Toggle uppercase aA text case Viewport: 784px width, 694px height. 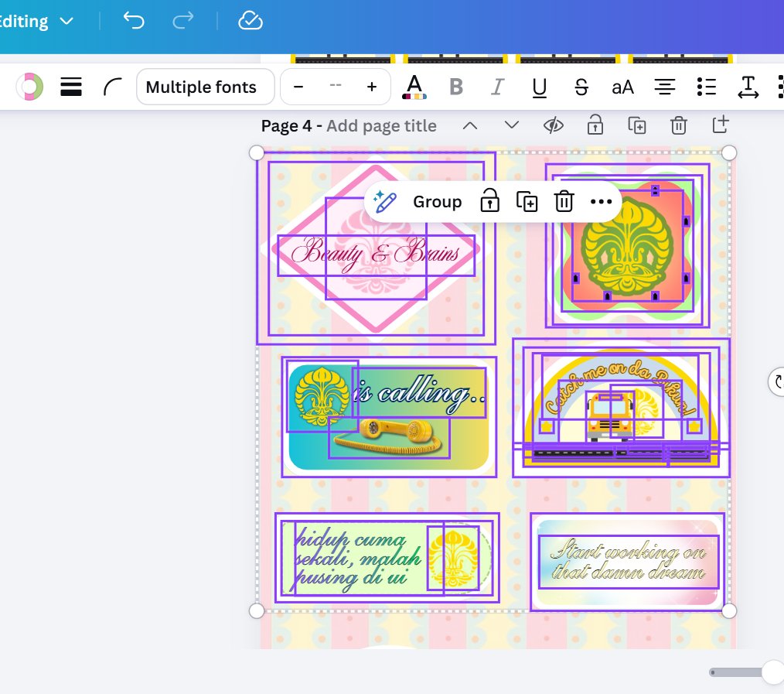[x=623, y=87]
